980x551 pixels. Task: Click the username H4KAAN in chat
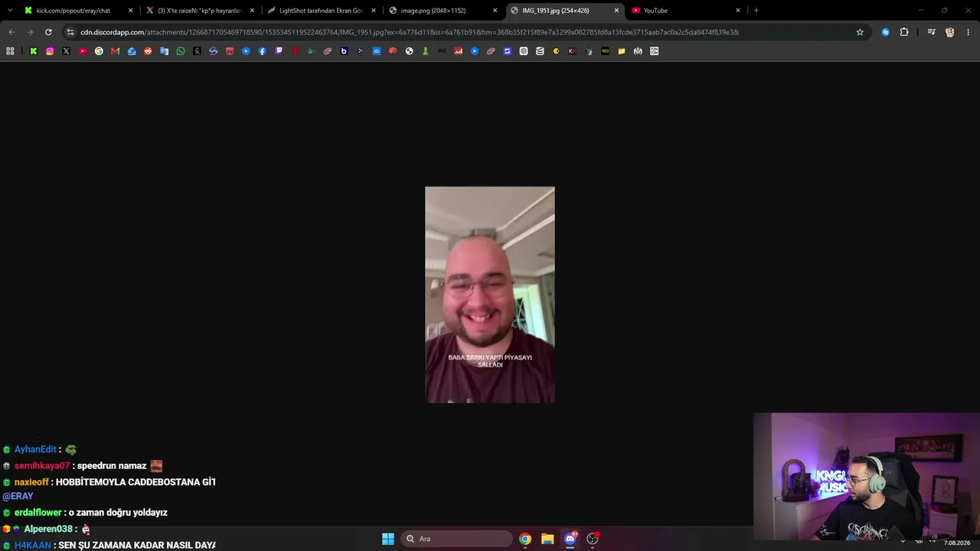pos(33,546)
